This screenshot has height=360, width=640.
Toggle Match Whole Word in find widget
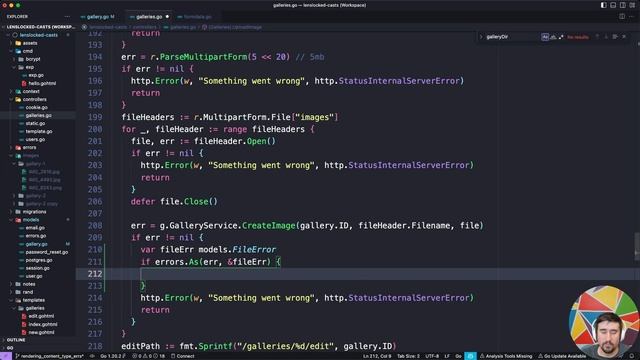click(x=553, y=37)
